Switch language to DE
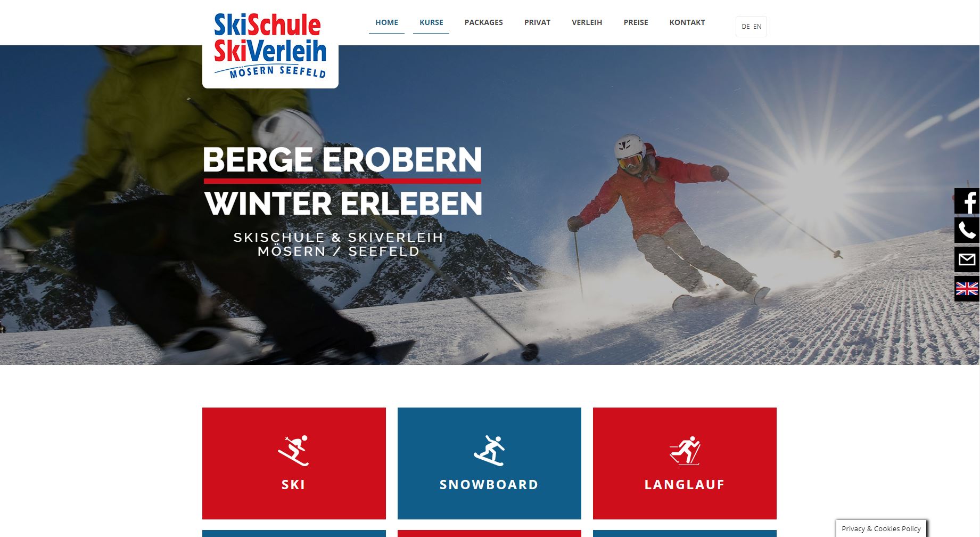This screenshot has height=537, width=980. (x=745, y=27)
